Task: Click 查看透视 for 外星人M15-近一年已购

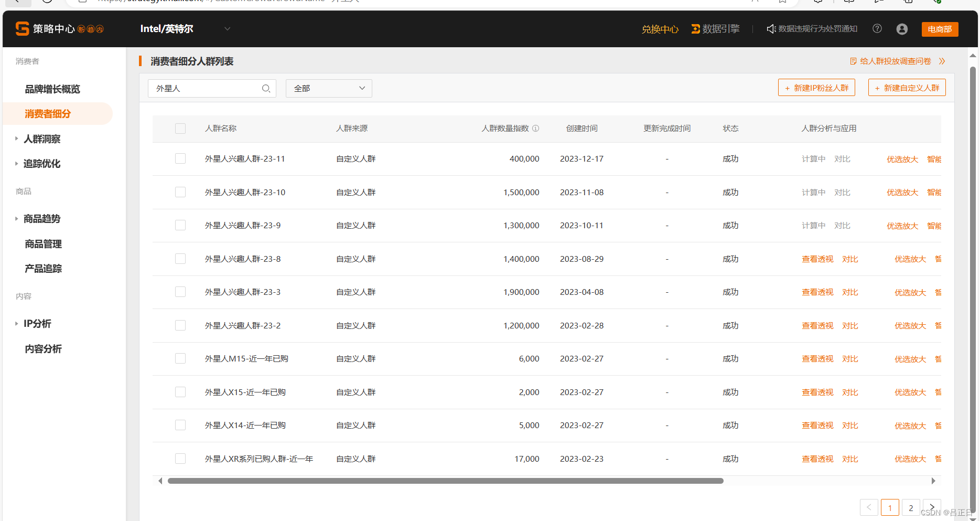Action: coord(817,359)
